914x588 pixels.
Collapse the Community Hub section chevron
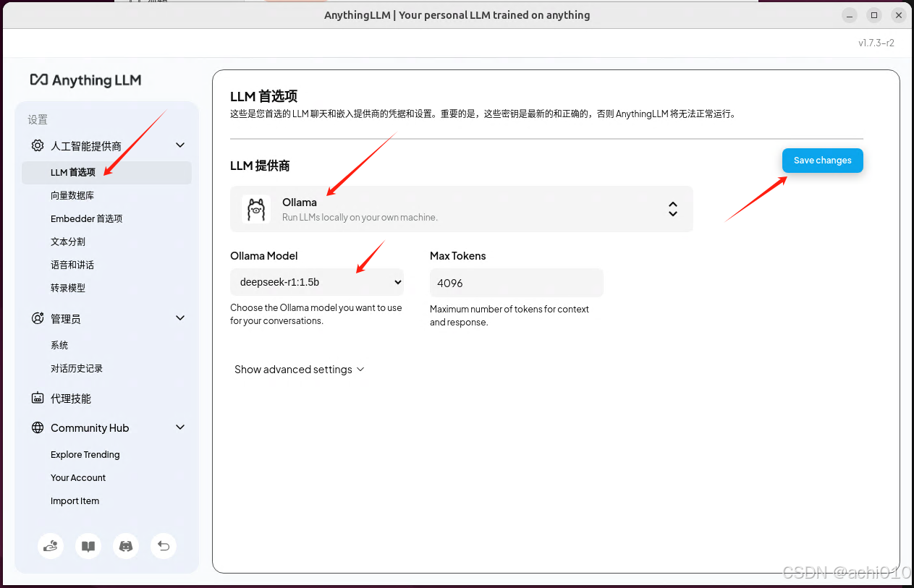point(180,427)
